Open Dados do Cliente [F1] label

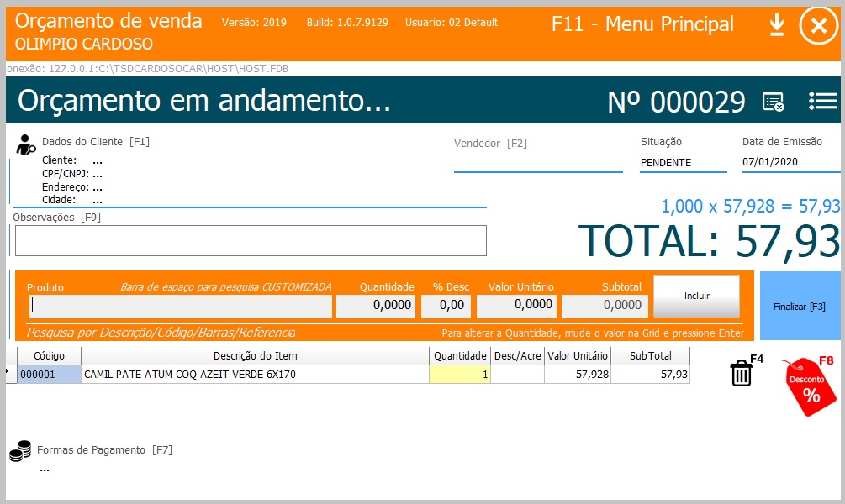pyautogui.click(x=96, y=142)
